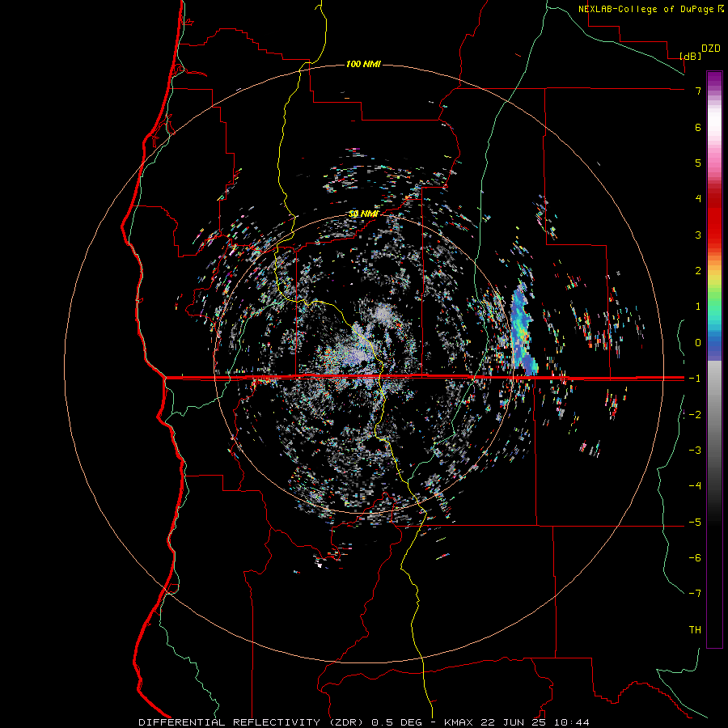Viewport: 728px width, 728px height.
Task: Click the 4 tick label on scale
Action: click(x=698, y=199)
